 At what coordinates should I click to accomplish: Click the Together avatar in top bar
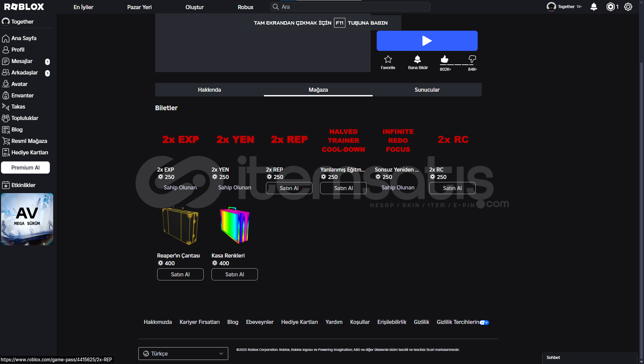[551, 6]
